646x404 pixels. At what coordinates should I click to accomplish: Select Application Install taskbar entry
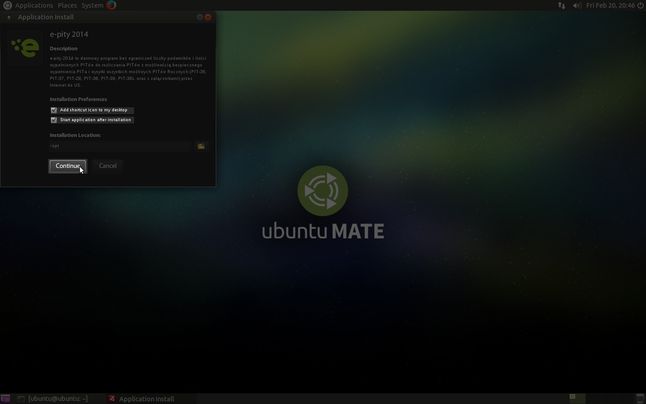point(142,399)
